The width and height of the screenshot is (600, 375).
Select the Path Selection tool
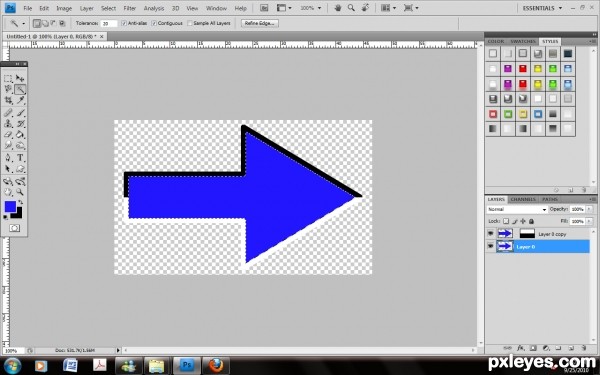(8, 169)
